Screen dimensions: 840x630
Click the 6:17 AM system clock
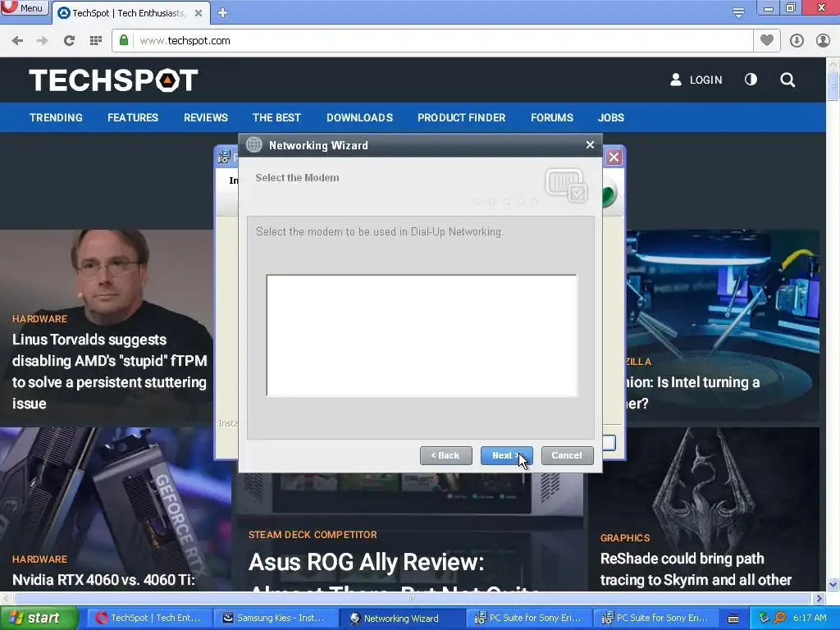tap(810, 618)
